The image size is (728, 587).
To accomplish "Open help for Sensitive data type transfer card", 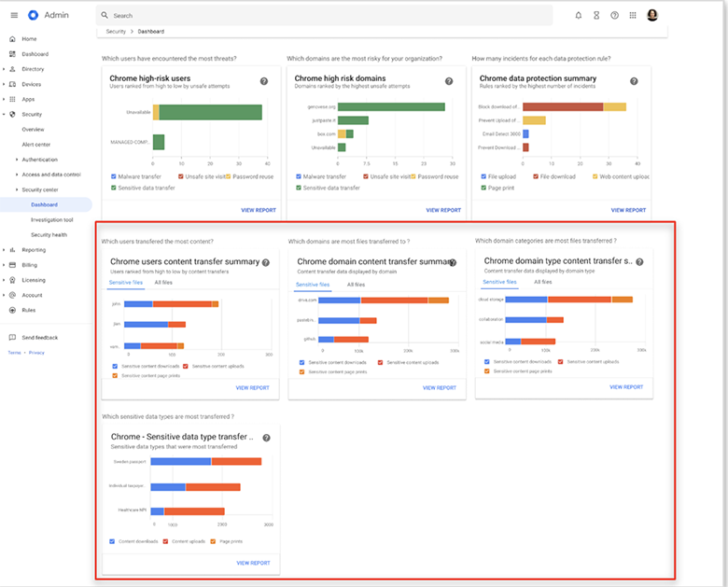I will [267, 438].
